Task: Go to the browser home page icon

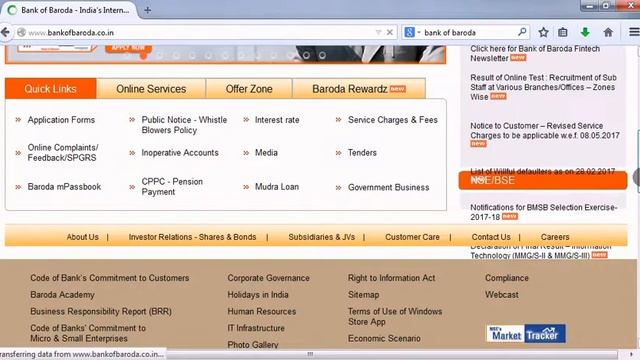Action: click(608, 32)
